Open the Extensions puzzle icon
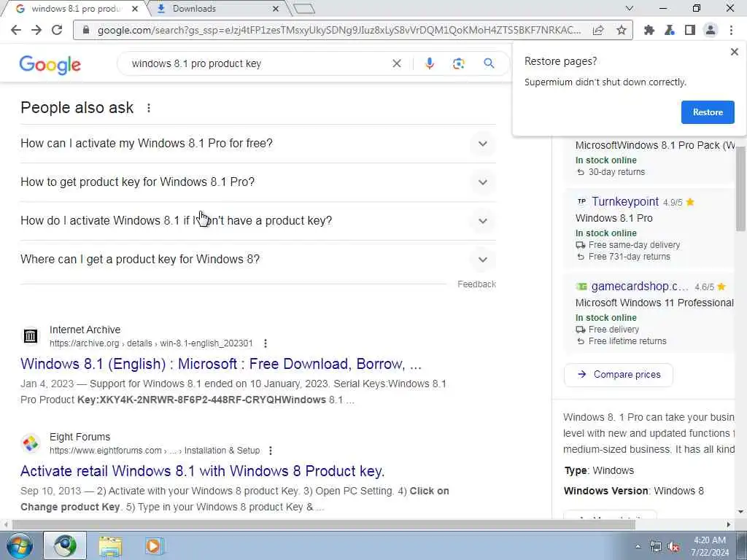The image size is (747, 560). [x=649, y=30]
